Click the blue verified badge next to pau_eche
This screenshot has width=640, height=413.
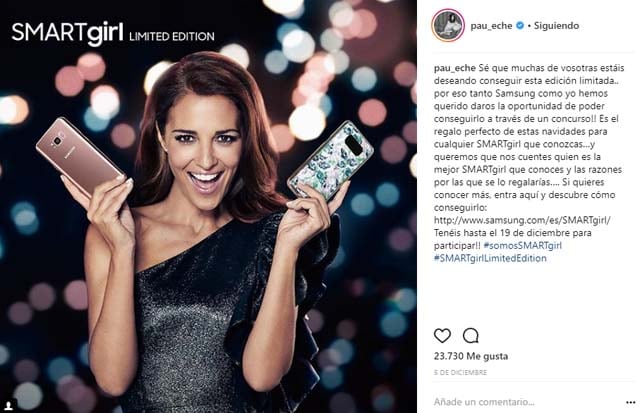520,25
